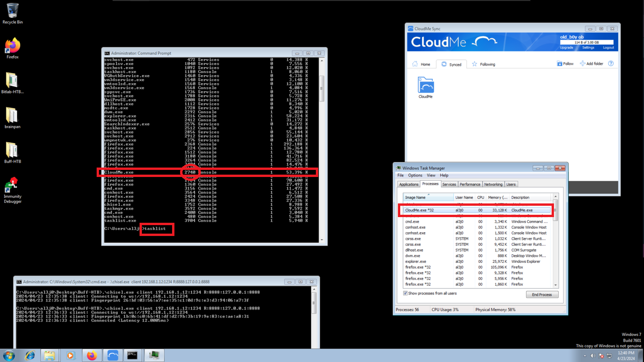
Task: Switch to CloudMe on the taskbar
Action: pos(112,355)
